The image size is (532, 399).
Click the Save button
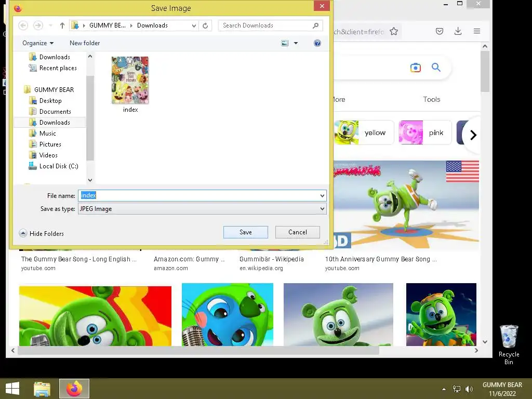tap(246, 232)
